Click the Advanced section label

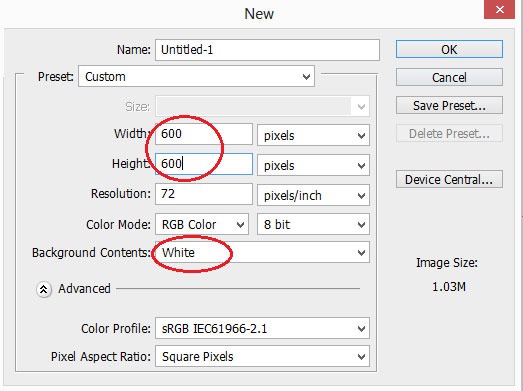(84, 289)
